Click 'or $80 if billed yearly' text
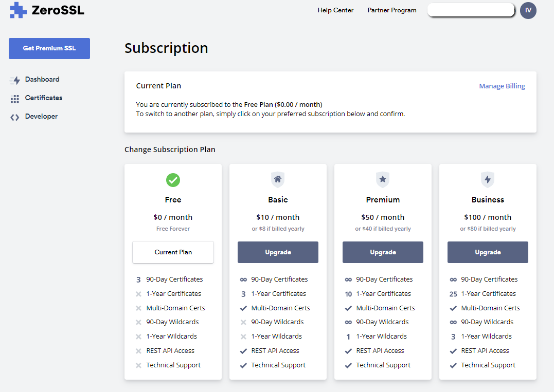 coord(488,229)
